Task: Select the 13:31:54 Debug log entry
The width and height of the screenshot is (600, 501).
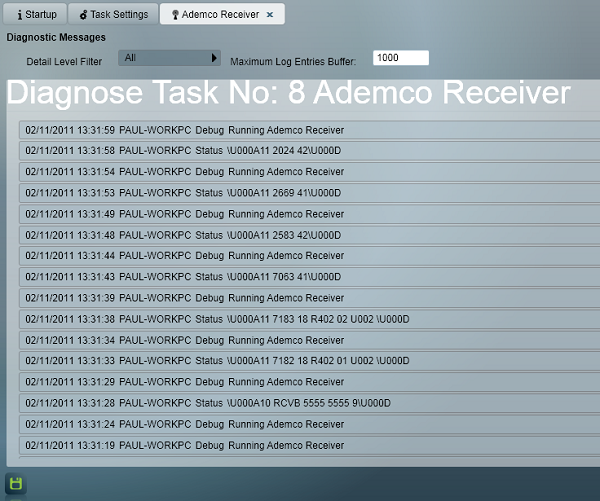Action: 309,172
